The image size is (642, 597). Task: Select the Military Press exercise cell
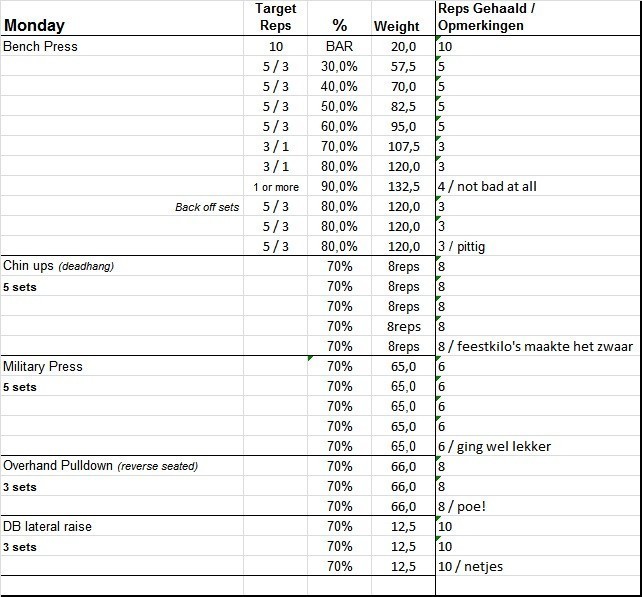pos(43,366)
